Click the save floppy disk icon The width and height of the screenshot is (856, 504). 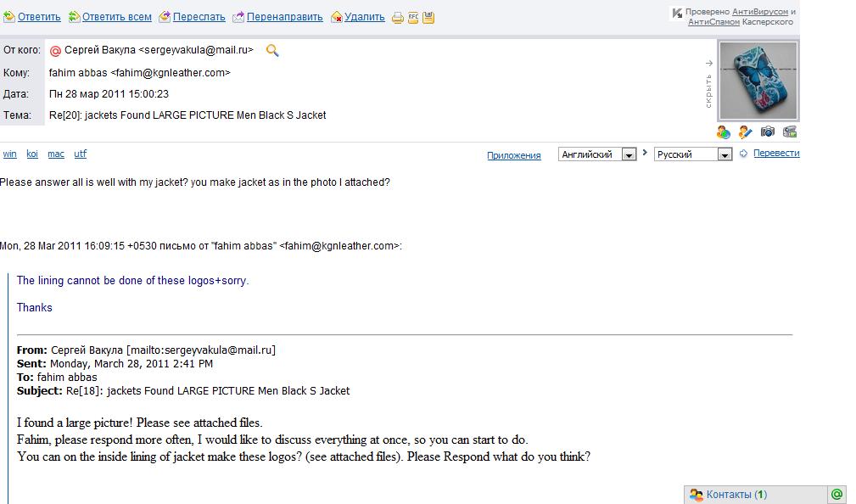tap(428, 17)
